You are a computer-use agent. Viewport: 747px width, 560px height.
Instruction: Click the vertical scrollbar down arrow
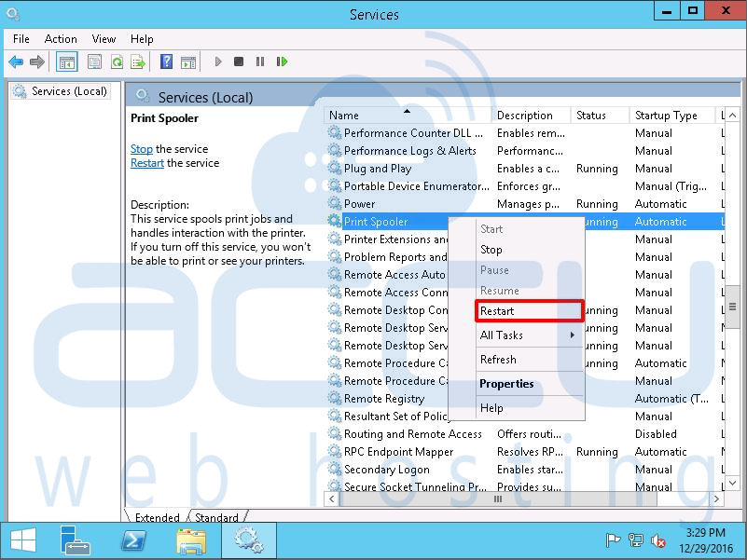point(733,484)
